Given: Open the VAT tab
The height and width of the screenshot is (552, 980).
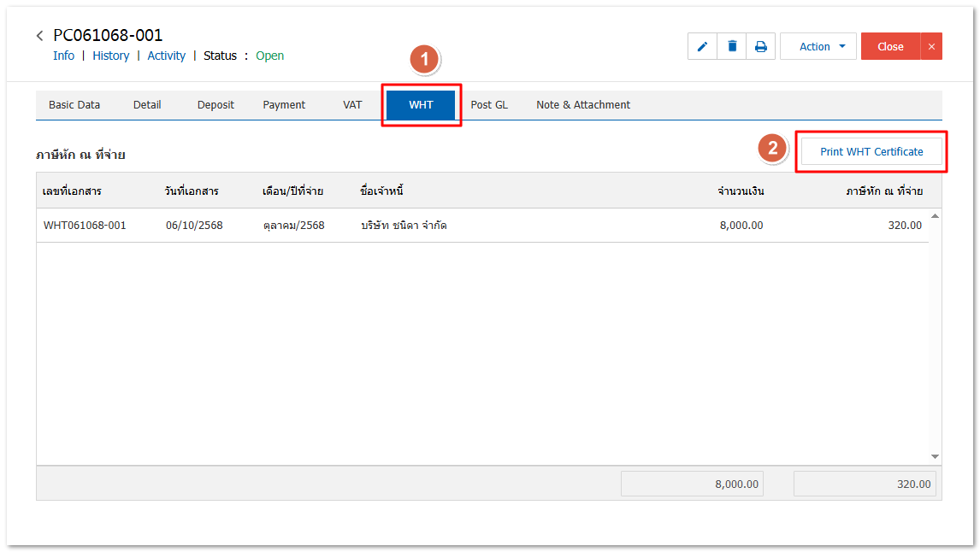Looking at the screenshot, I should point(352,105).
